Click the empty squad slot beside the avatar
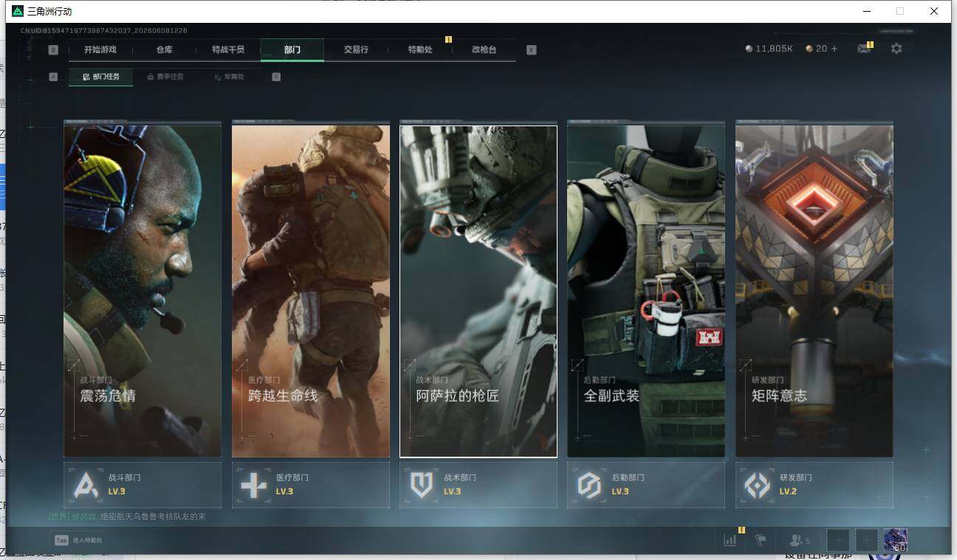This screenshot has width=957, height=560. coord(867,540)
